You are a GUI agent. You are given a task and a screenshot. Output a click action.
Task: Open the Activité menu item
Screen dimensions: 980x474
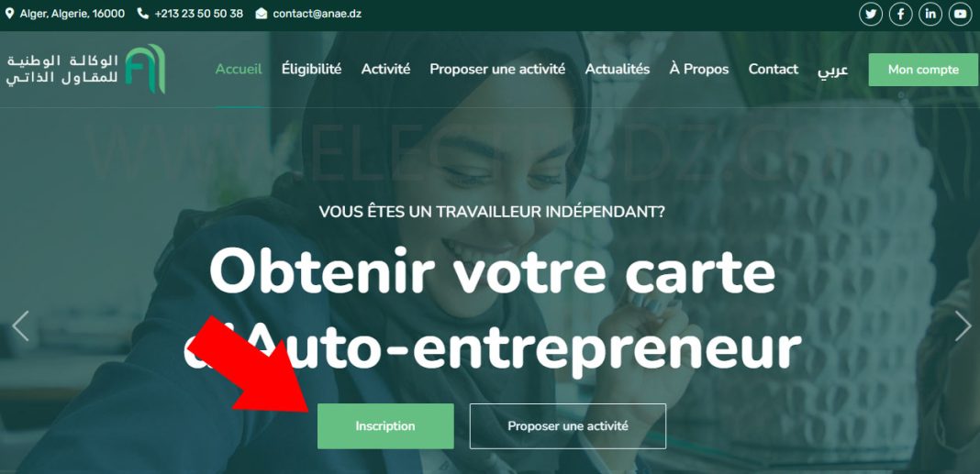[x=385, y=70]
